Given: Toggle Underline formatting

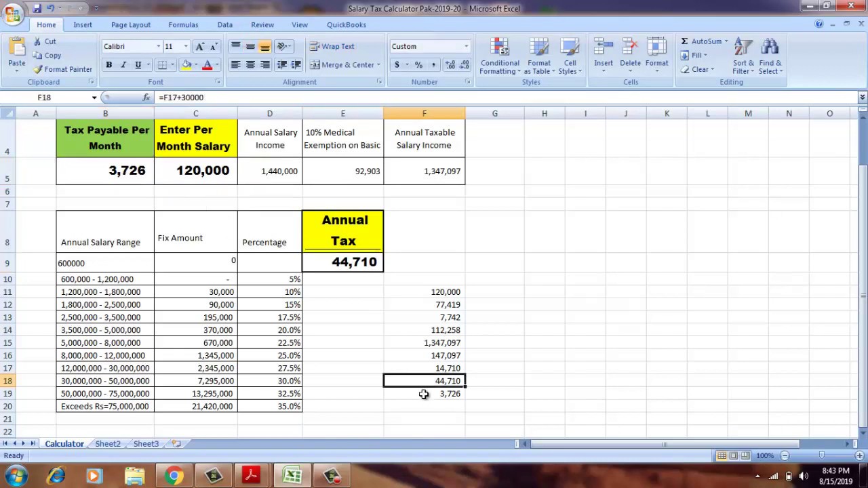Looking at the screenshot, I should 138,65.
